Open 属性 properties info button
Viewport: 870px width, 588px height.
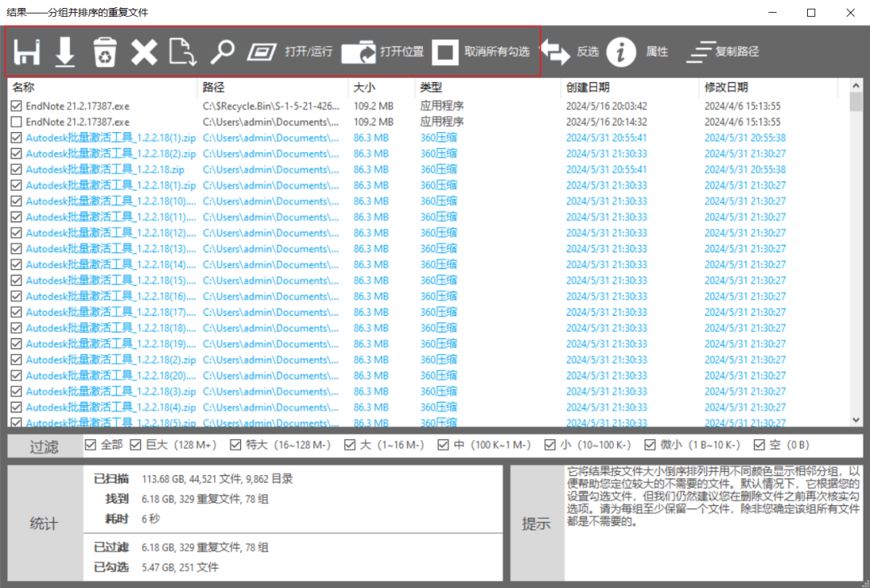637,52
